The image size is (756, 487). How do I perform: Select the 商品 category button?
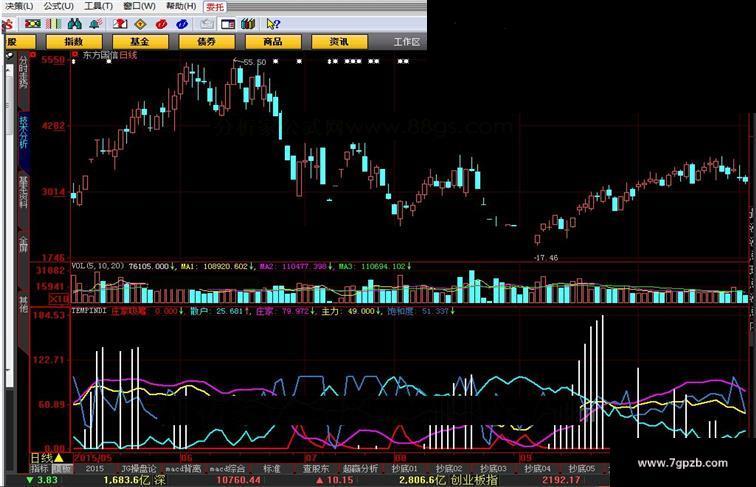coord(273,42)
